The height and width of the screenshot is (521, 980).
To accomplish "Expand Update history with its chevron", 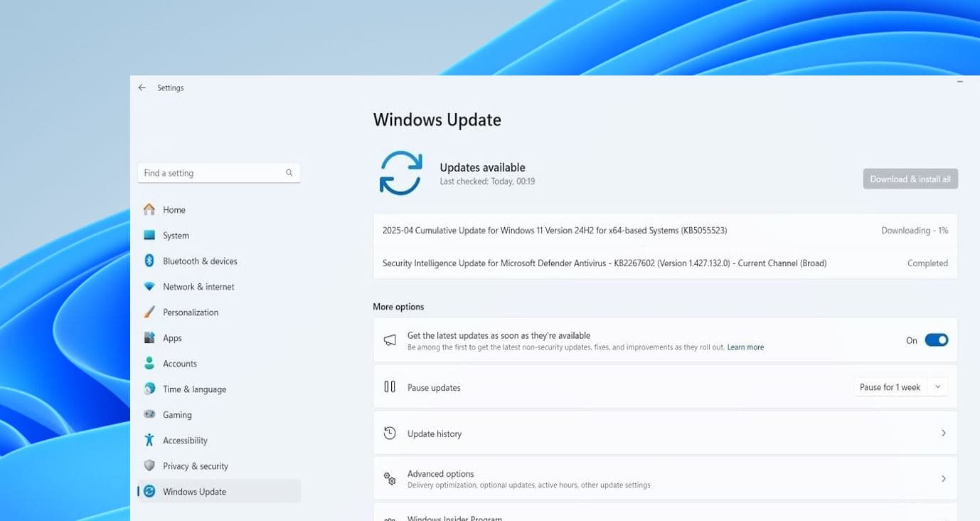I will pyautogui.click(x=944, y=433).
